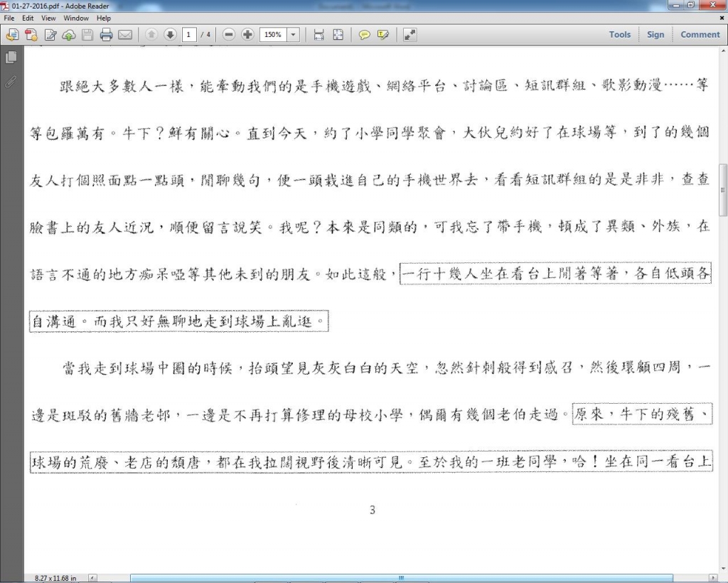Open the Window menu
The image size is (728, 583).
[76, 18]
